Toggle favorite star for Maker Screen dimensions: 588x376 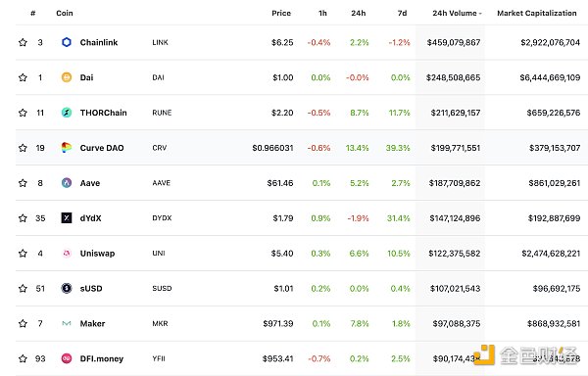tap(23, 323)
